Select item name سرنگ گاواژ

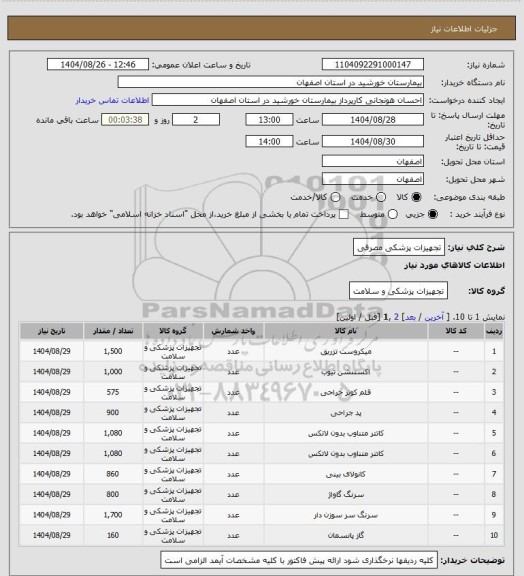(345, 495)
